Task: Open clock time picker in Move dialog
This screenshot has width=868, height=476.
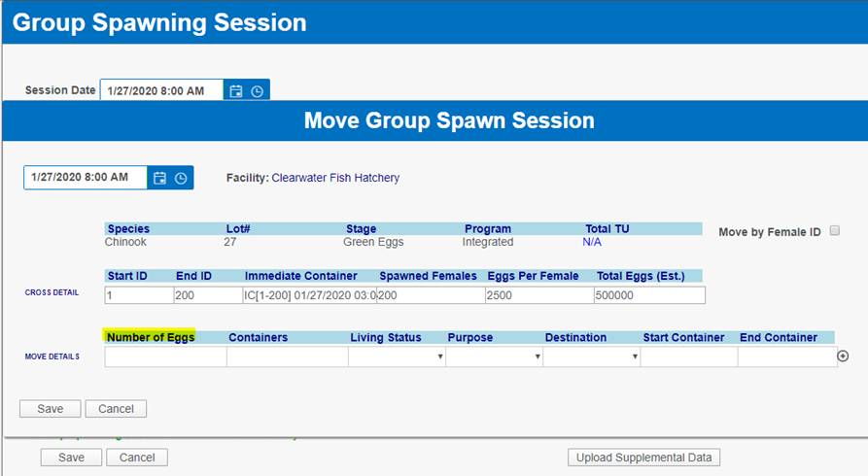Action: [181, 178]
